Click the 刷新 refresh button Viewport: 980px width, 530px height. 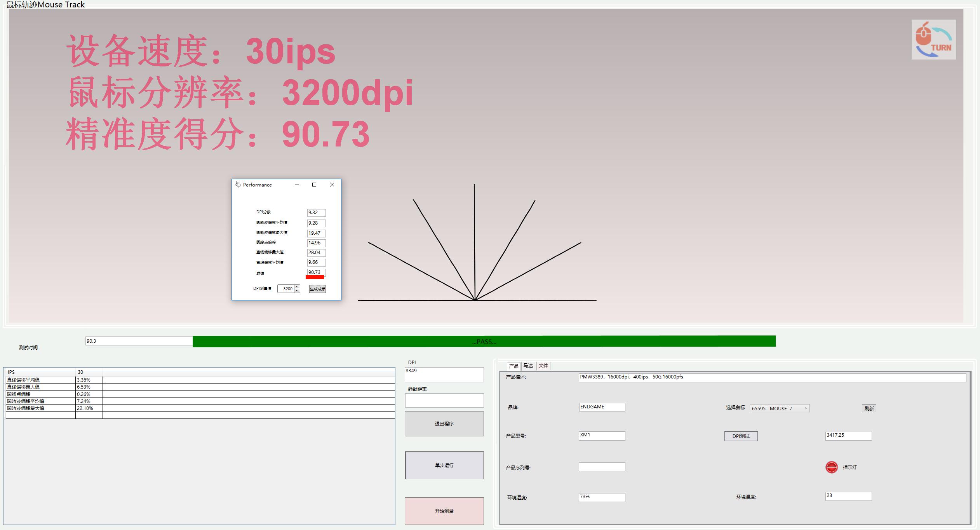pyautogui.click(x=869, y=408)
